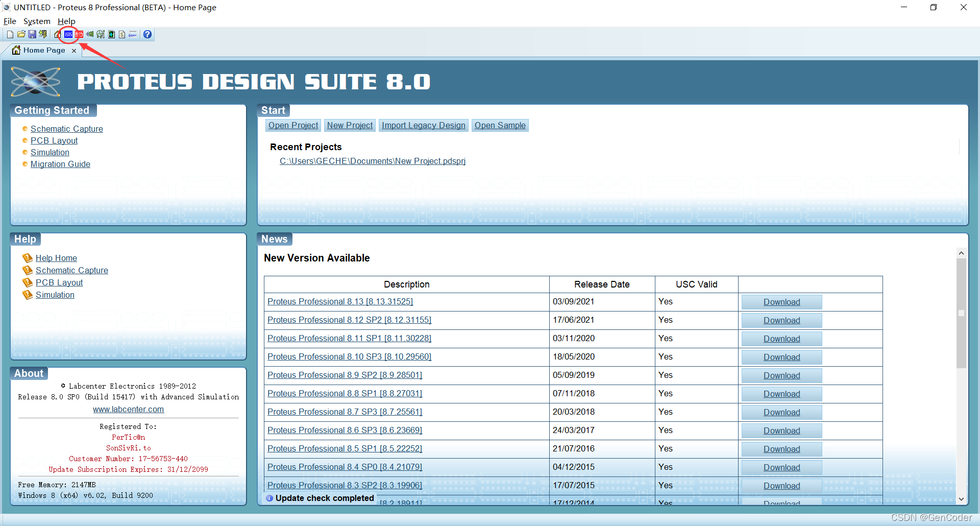Open the Source Code toolbar icon
The width and height of the screenshot is (980, 526).
pos(133,34)
